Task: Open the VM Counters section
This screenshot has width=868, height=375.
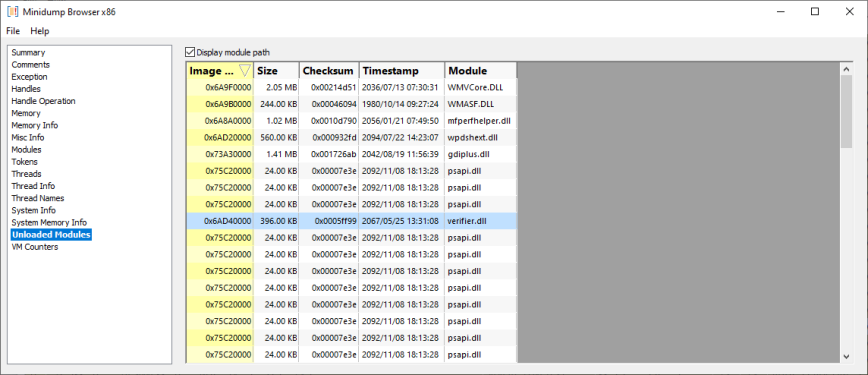Action: 34,248
